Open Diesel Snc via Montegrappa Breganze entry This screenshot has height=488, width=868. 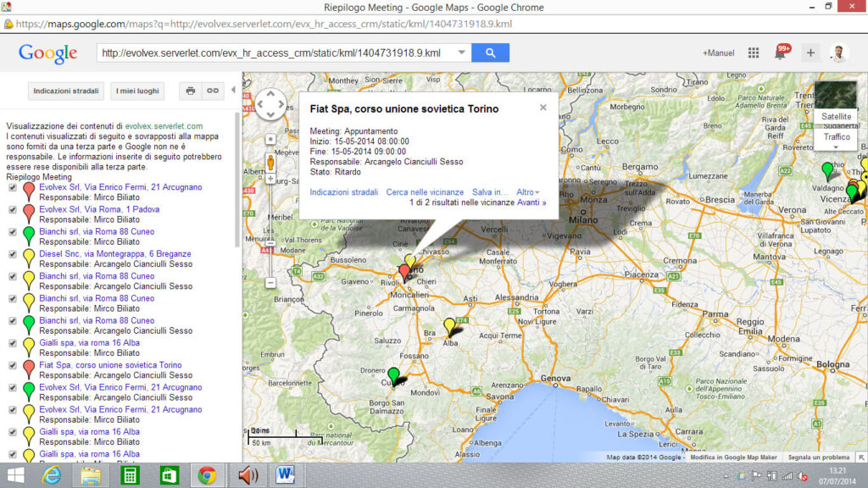114,254
